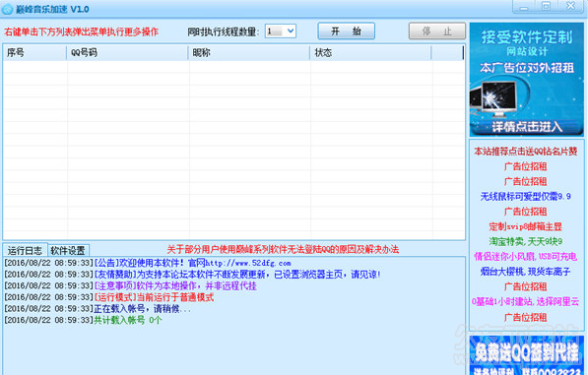Open 本站推荐点击送QQ钻名片赞 link
The width and height of the screenshot is (588, 375).
click(526, 152)
